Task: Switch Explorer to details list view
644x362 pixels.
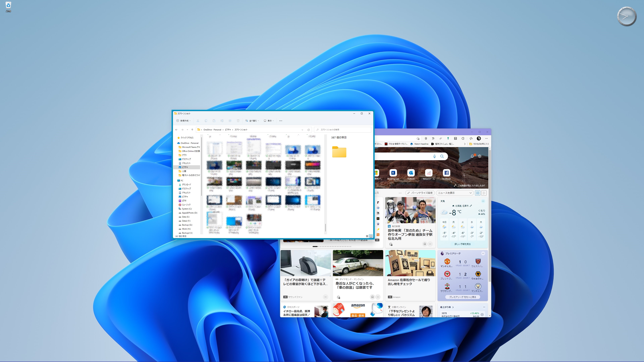Action: point(367,236)
